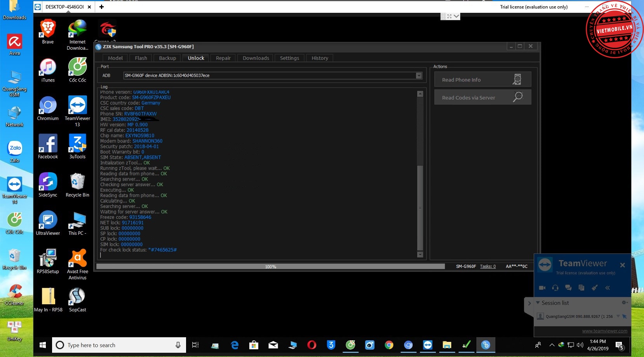Viewport: 644px width, 357px height.
Task: Click Type here to search box
Action: coord(119,345)
